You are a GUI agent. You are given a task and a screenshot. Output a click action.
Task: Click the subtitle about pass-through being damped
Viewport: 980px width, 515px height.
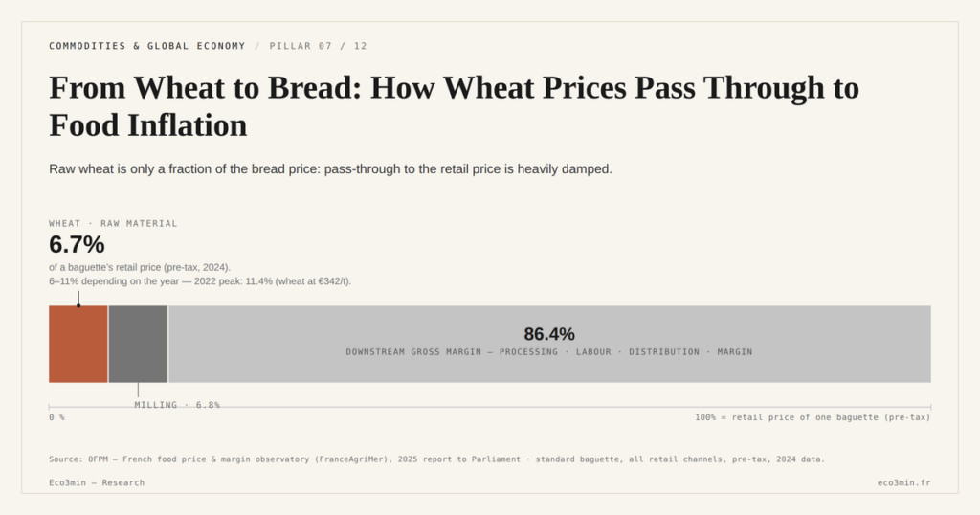point(330,169)
